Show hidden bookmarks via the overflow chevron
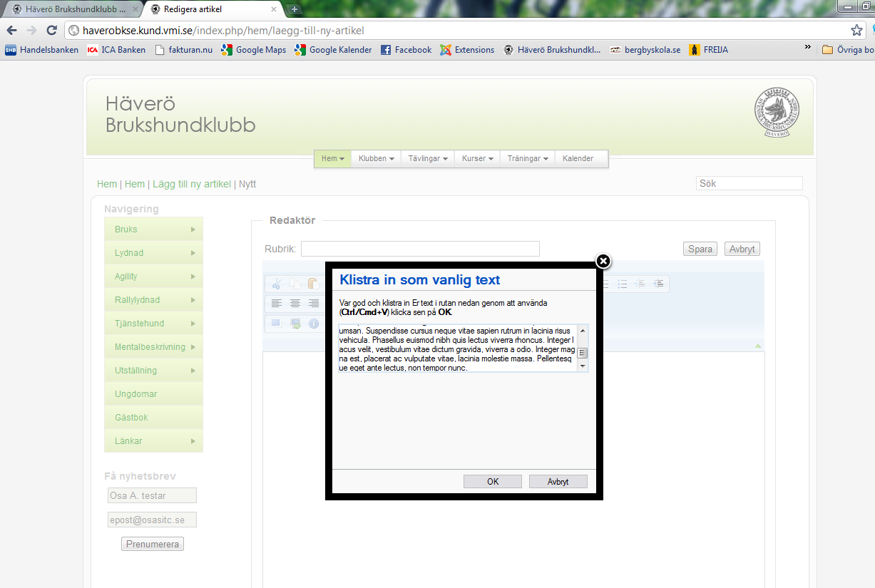 807,48
